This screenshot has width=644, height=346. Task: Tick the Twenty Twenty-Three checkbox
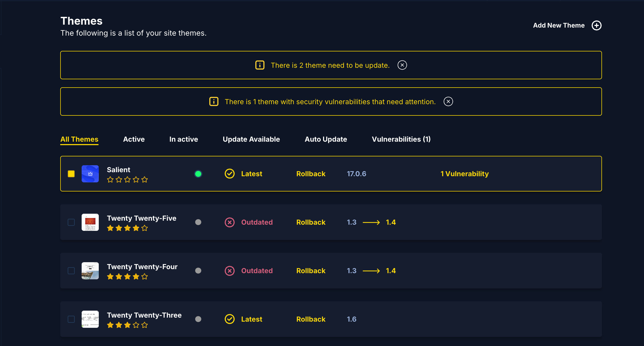(71, 319)
